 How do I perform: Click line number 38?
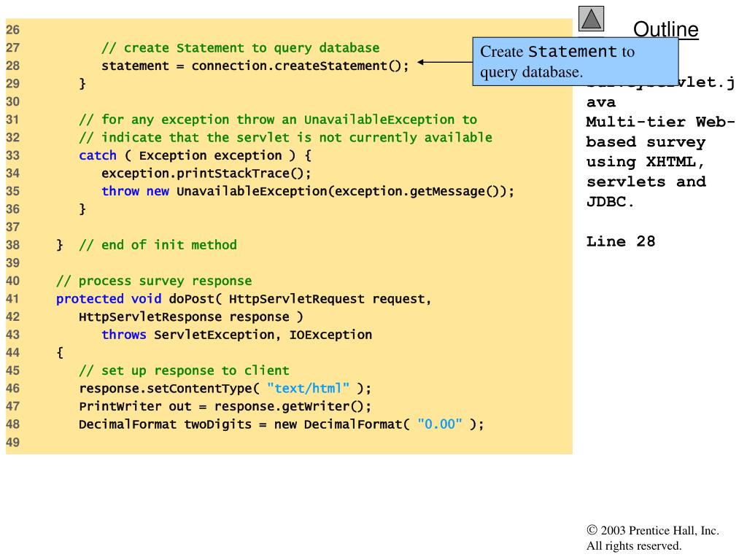click(13, 245)
